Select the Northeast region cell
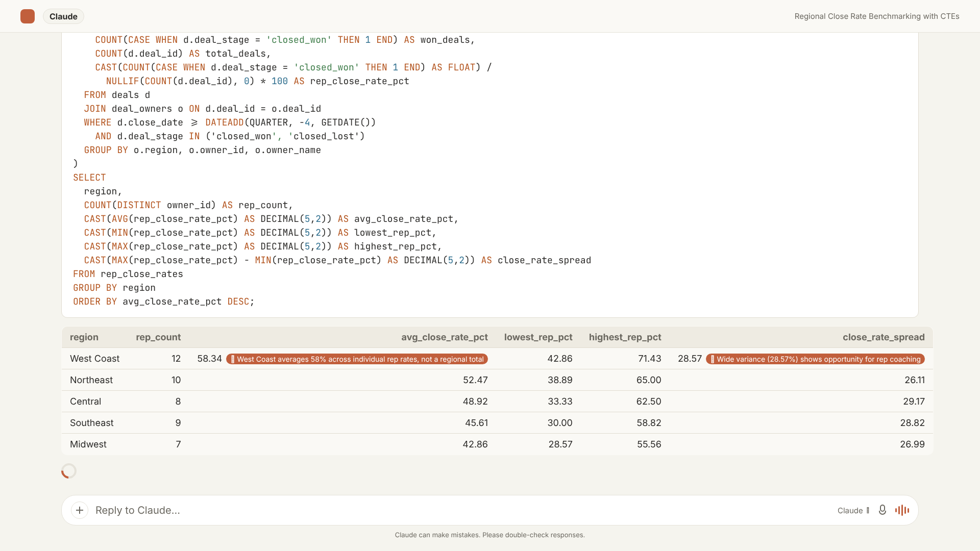The image size is (980, 551). pos(91,380)
